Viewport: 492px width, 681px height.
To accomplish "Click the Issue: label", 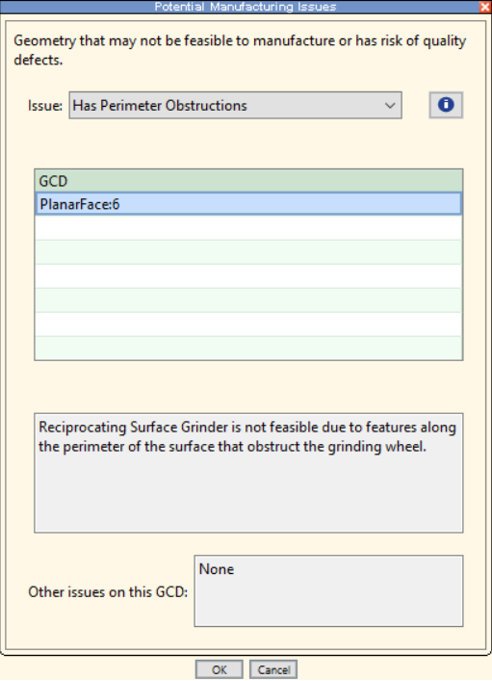I will click(45, 106).
